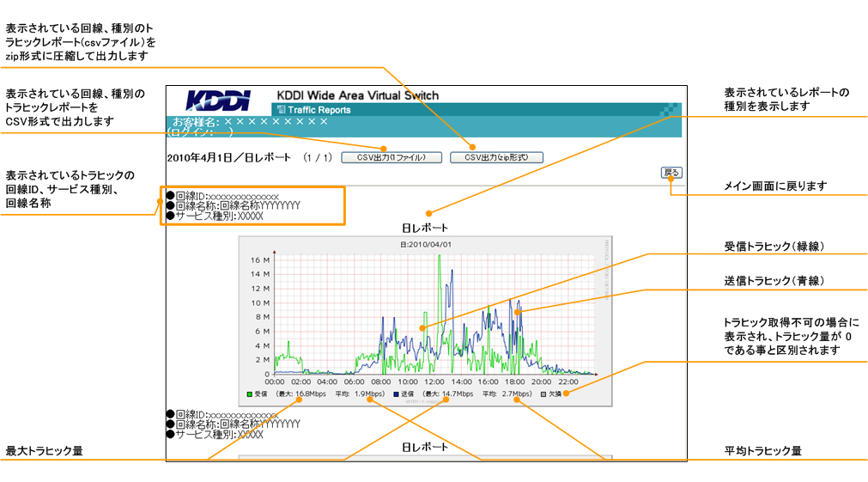The height and width of the screenshot is (482, 868).
Task: Click the first 回線ID line above graph
Action: (x=222, y=196)
